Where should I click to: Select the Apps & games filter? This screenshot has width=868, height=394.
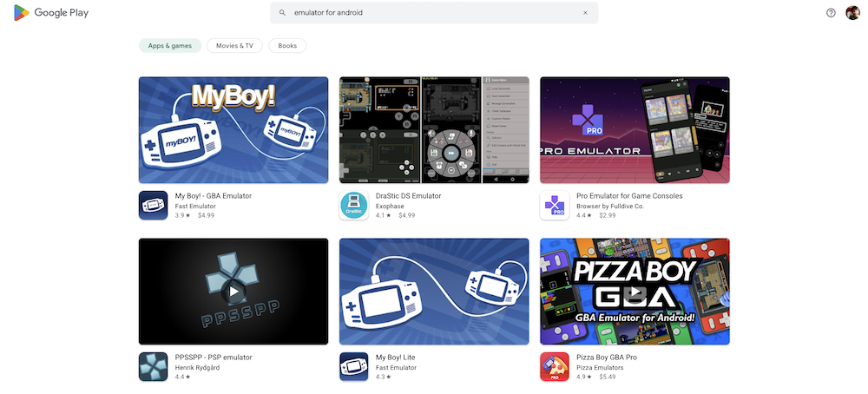(x=170, y=46)
